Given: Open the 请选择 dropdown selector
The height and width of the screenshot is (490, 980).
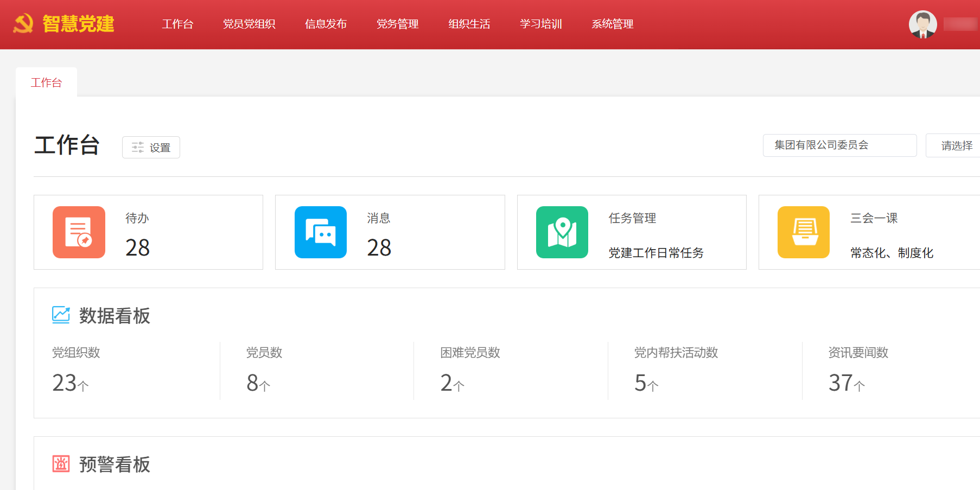Looking at the screenshot, I should pos(956,145).
